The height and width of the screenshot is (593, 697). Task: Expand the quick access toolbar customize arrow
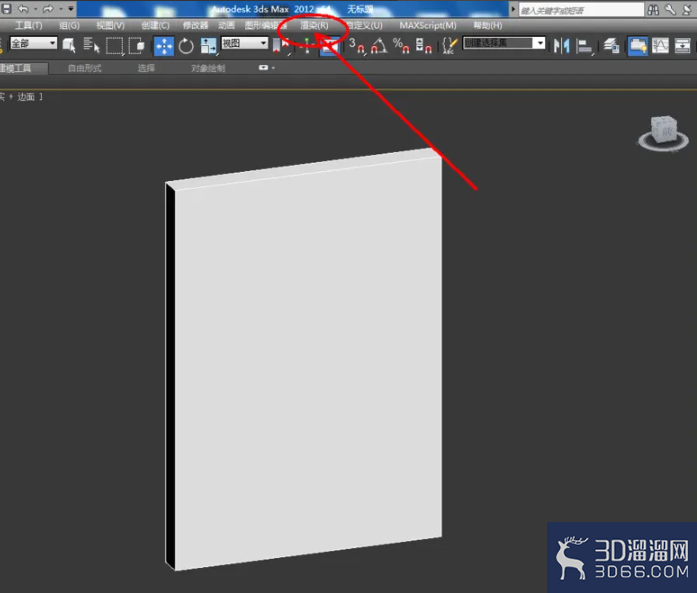point(71,8)
